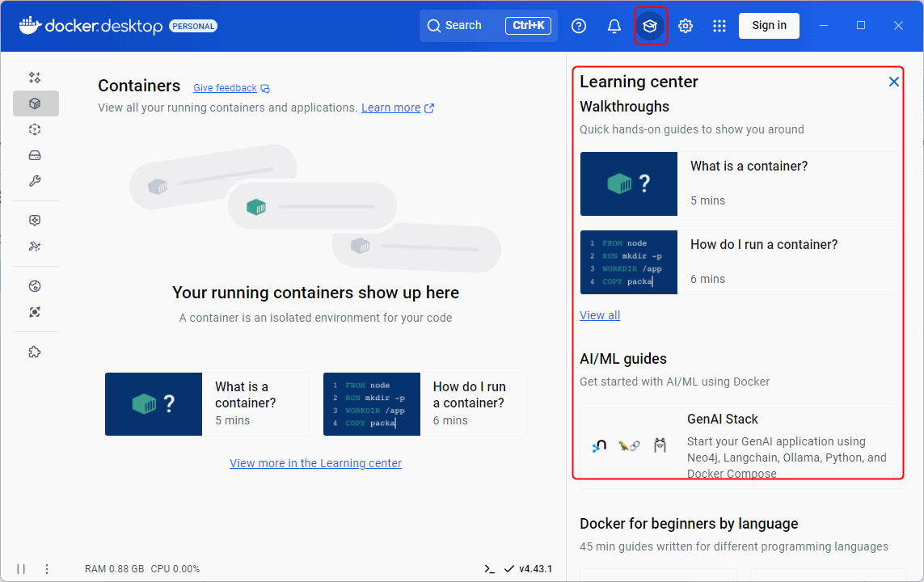924x582 pixels.
Task: Close the Learning center panel
Action: [x=894, y=82]
